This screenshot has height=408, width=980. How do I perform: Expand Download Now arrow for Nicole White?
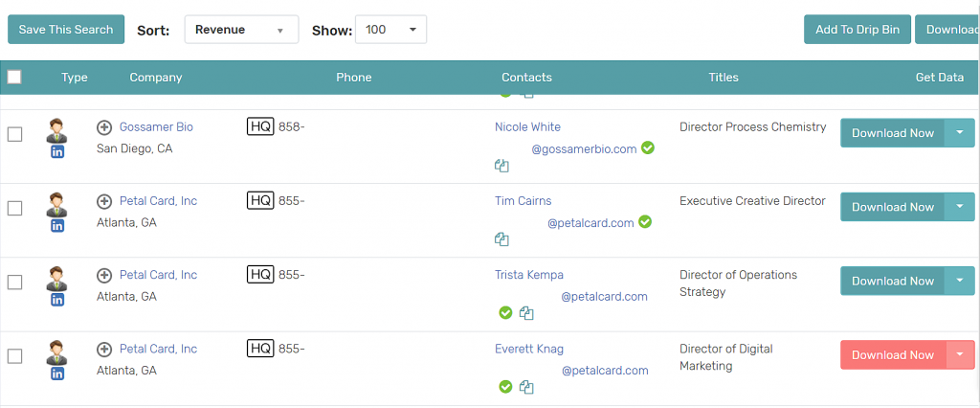click(960, 133)
